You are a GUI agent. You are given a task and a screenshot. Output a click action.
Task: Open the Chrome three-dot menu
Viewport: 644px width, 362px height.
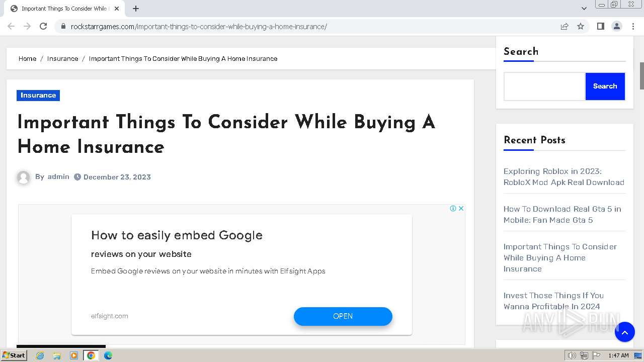pyautogui.click(x=633, y=26)
